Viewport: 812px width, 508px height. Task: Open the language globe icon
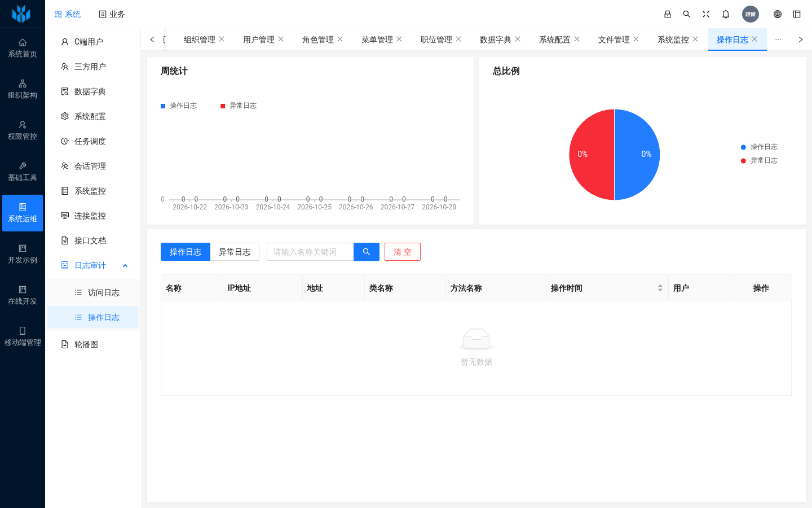point(778,14)
